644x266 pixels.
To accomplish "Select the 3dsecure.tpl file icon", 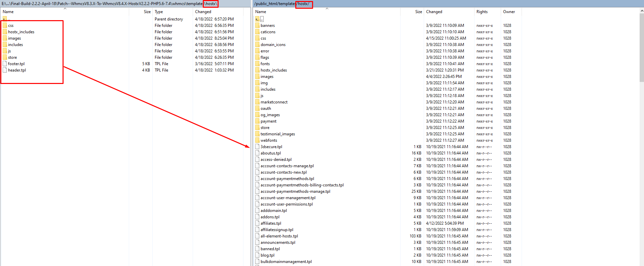I will 257,147.
